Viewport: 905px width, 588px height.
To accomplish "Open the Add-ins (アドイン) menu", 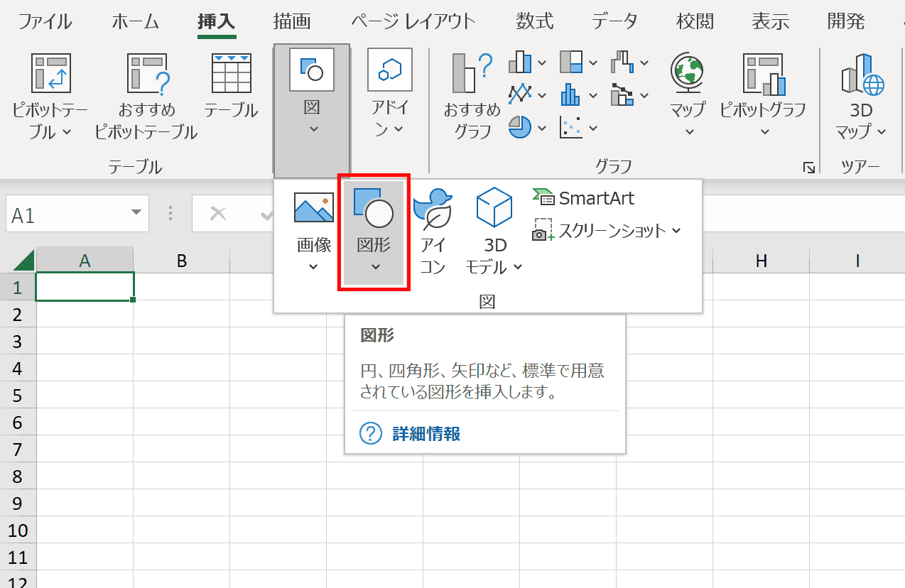I will [389, 94].
